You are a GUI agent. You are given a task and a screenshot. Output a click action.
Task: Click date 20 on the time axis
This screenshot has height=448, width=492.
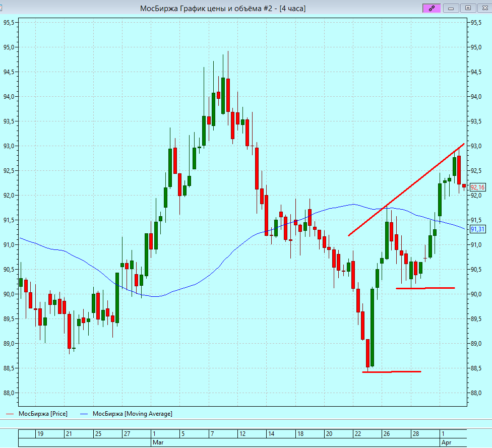[329, 434]
